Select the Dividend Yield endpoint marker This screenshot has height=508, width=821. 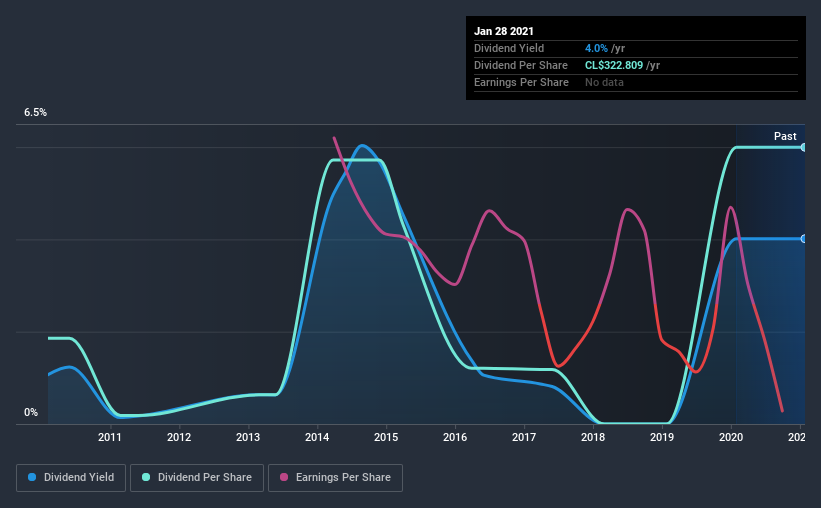pos(803,239)
